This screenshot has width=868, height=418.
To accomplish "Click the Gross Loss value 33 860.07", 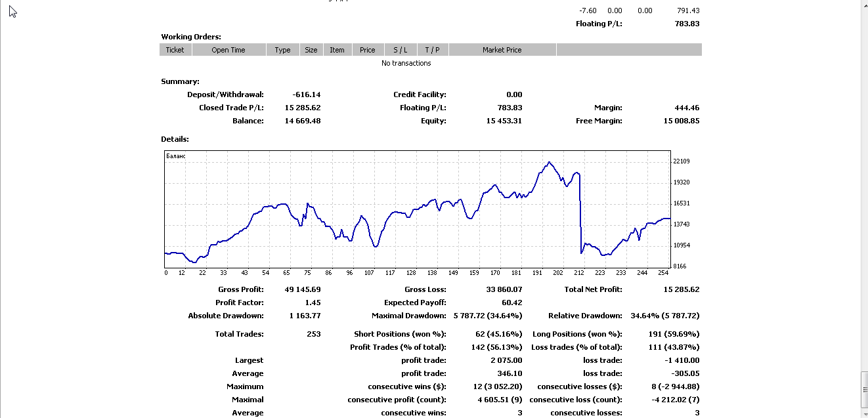I will coord(504,289).
